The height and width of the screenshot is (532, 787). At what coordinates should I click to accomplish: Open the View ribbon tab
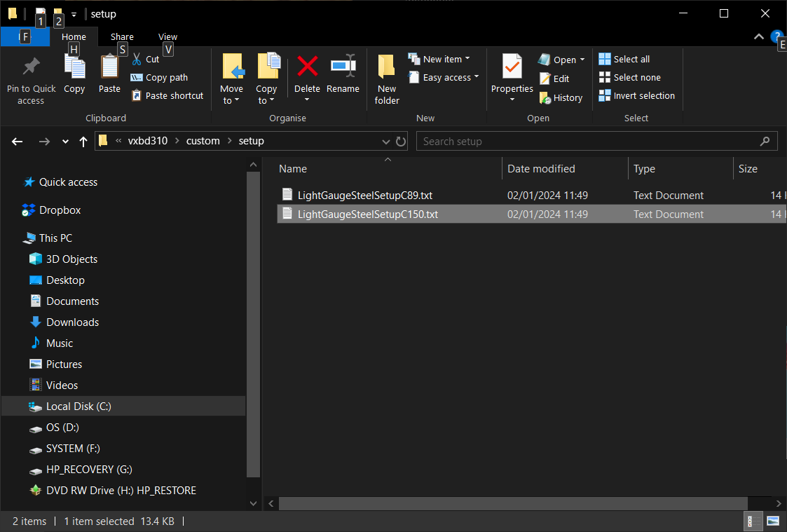click(167, 37)
